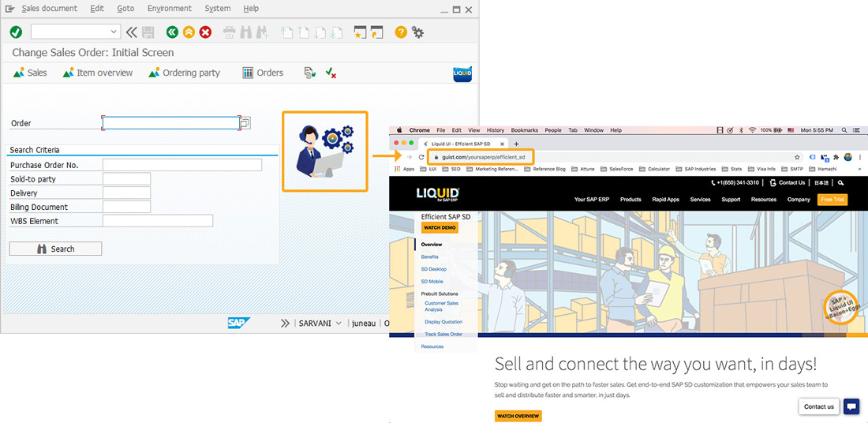The width and height of the screenshot is (868, 423).
Task: Open the Rapid Apps navigation link
Action: tap(665, 200)
